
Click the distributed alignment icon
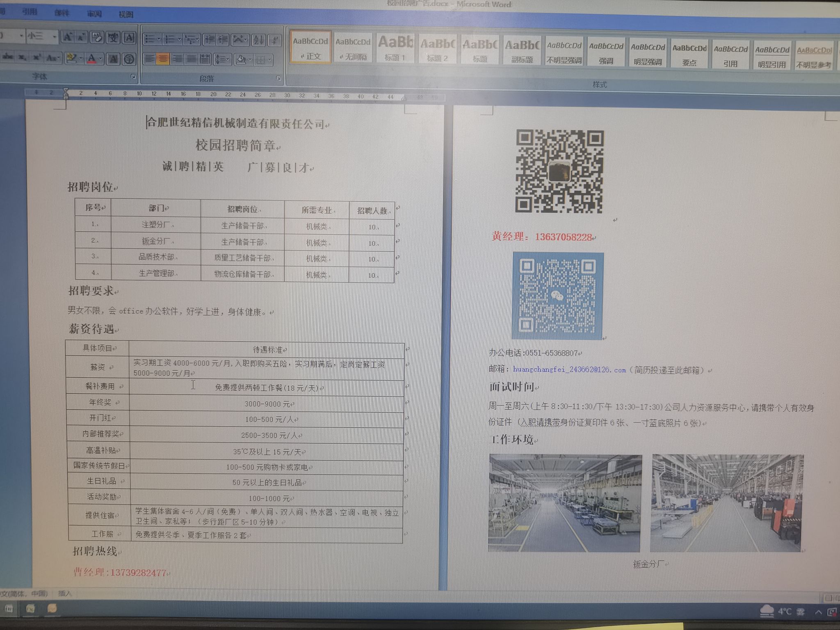tap(205, 60)
